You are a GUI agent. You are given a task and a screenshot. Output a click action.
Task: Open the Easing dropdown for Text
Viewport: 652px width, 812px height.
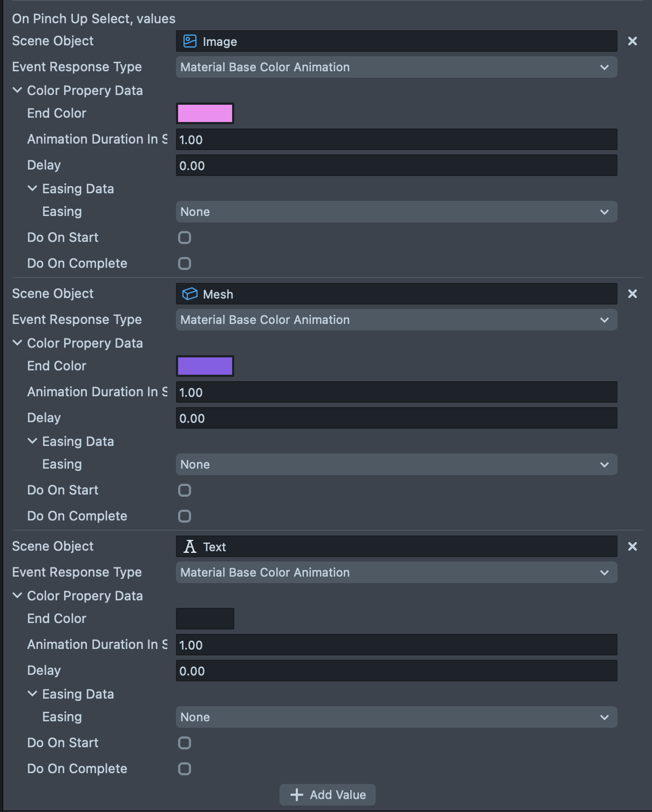coord(396,717)
